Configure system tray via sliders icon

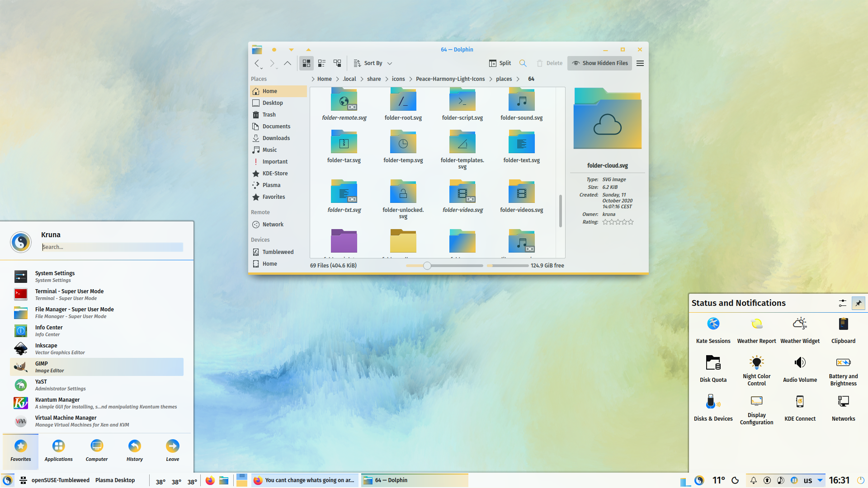coord(843,303)
